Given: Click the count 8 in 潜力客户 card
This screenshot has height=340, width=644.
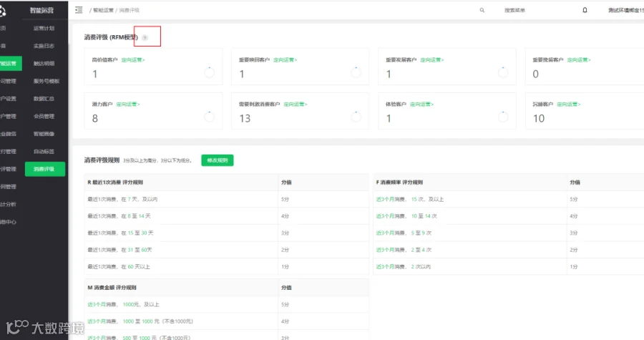Looking at the screenshot, I should [95, 119].
